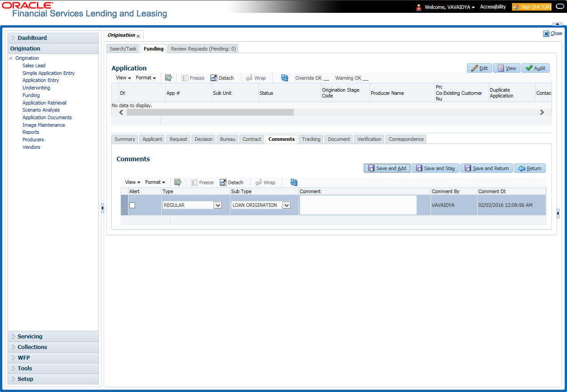Click the Sign Out [QA] link
The image size is (567, 392).
532,7
